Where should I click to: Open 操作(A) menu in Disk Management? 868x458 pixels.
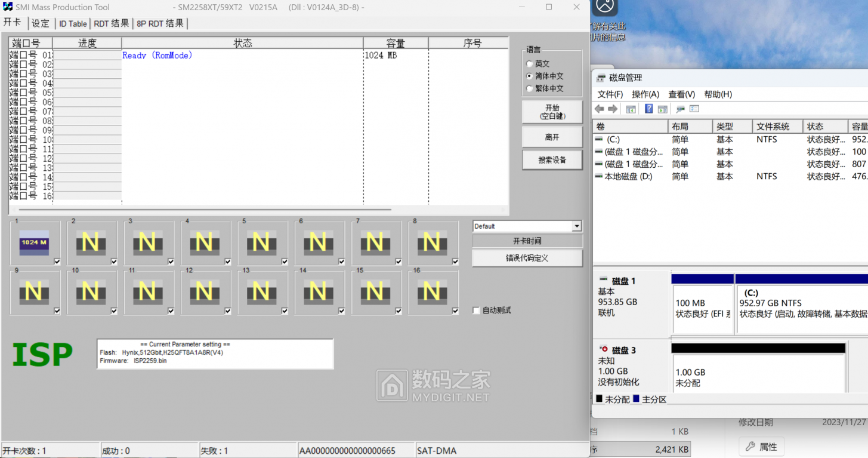click(x=645, y=94)
